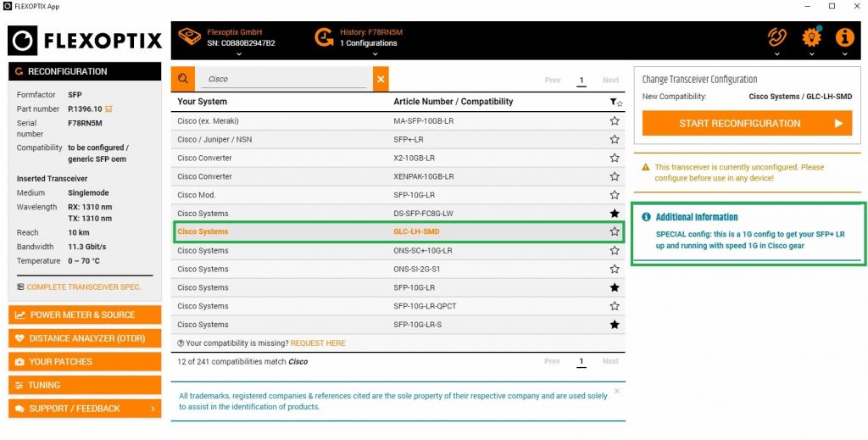Open SUPPORT / FEEDBACK menu
This screenshot has width=868, height=440.
(x=85, y=409)
